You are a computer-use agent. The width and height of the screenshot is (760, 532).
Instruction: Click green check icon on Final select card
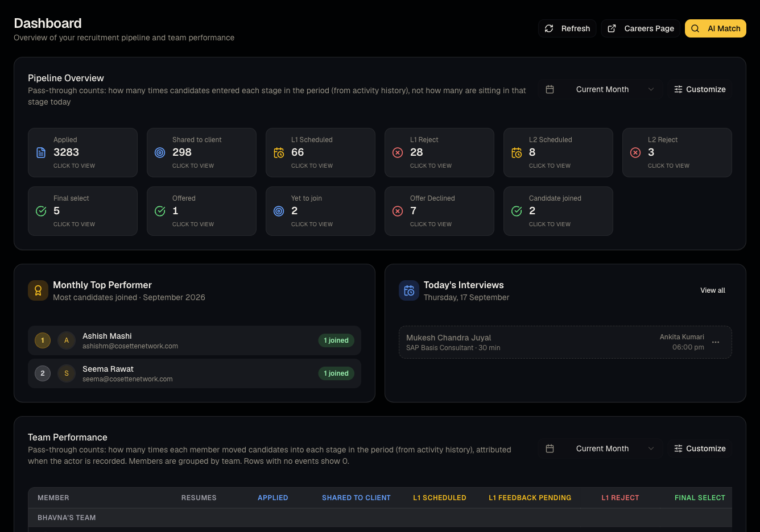click(x=41, y=211)
